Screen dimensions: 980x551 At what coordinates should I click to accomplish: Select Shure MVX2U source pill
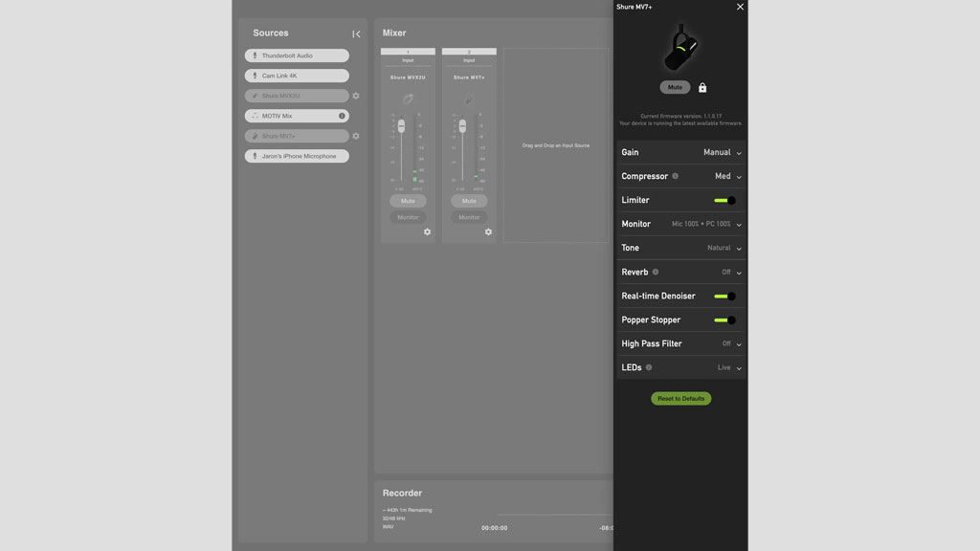coord(297,96)
